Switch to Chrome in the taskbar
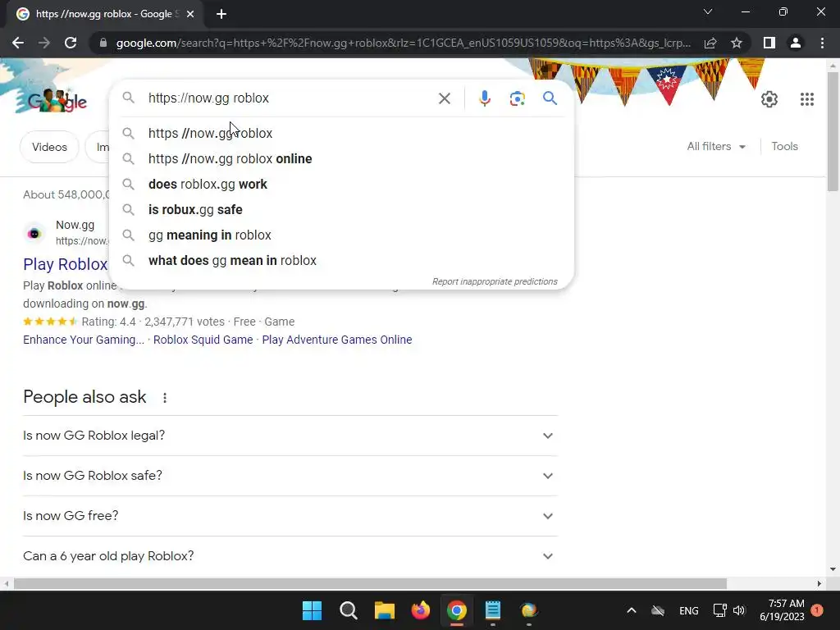The height and width of the screenshot is (630, 840). 456,610
